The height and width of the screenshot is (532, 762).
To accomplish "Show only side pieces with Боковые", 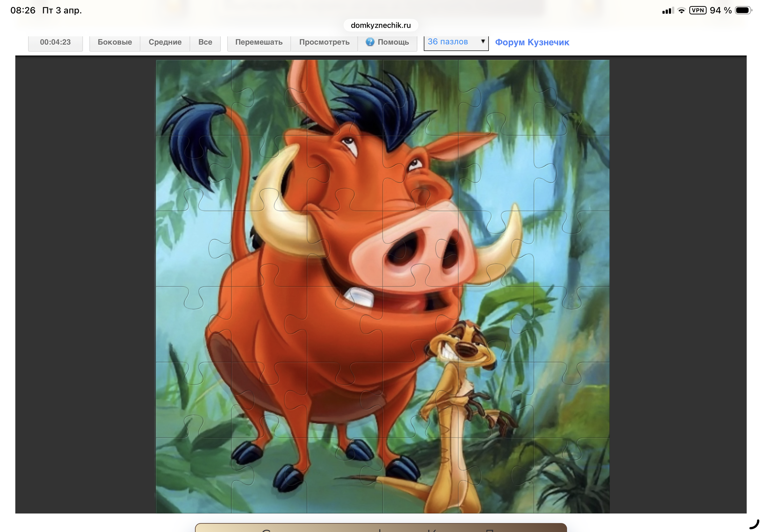I will (x=115, y=42).
